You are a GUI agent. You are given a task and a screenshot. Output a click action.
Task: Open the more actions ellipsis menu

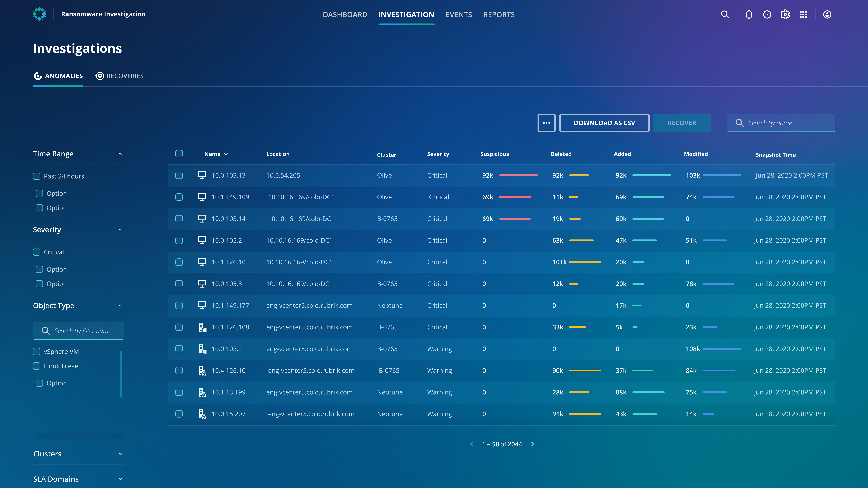tap(547, 123)
